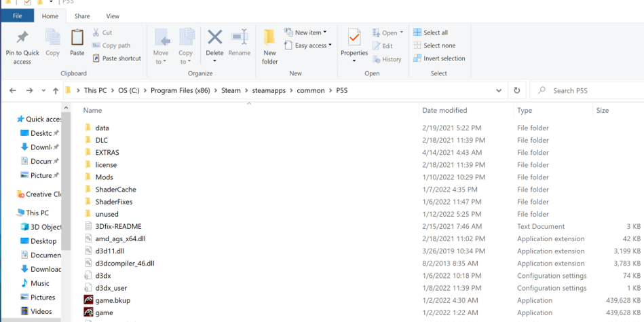
Task: Select the EXTRAS folder
Action: click(x=107, y=153)
